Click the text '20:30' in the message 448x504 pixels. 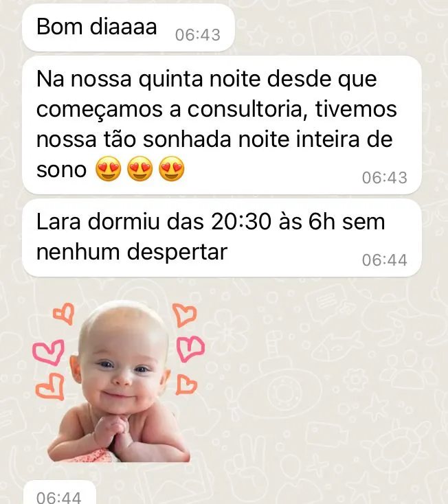[x=241, y=222]
